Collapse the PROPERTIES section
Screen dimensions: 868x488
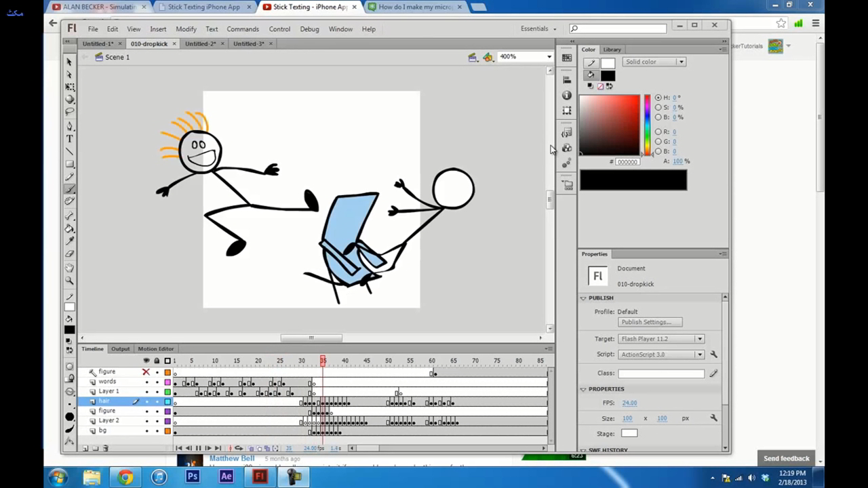point(583,389)
